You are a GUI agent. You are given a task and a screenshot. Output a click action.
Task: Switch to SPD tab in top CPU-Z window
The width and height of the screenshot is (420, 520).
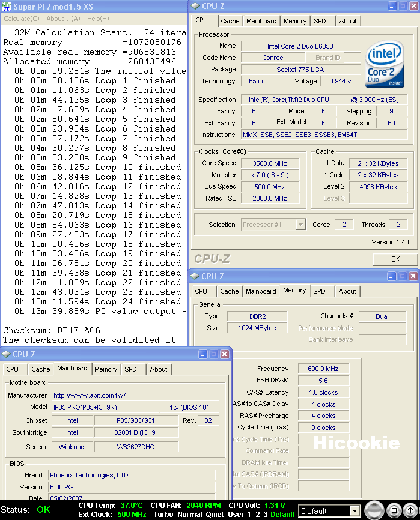point(320,21)
